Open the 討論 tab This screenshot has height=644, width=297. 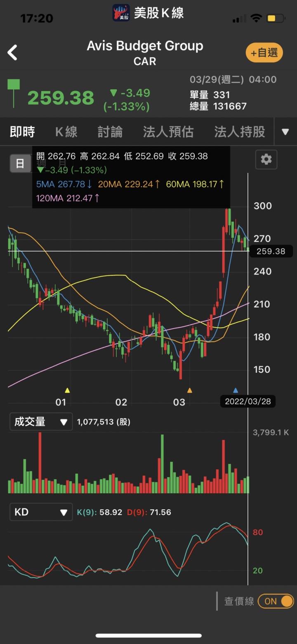[110, 132]
